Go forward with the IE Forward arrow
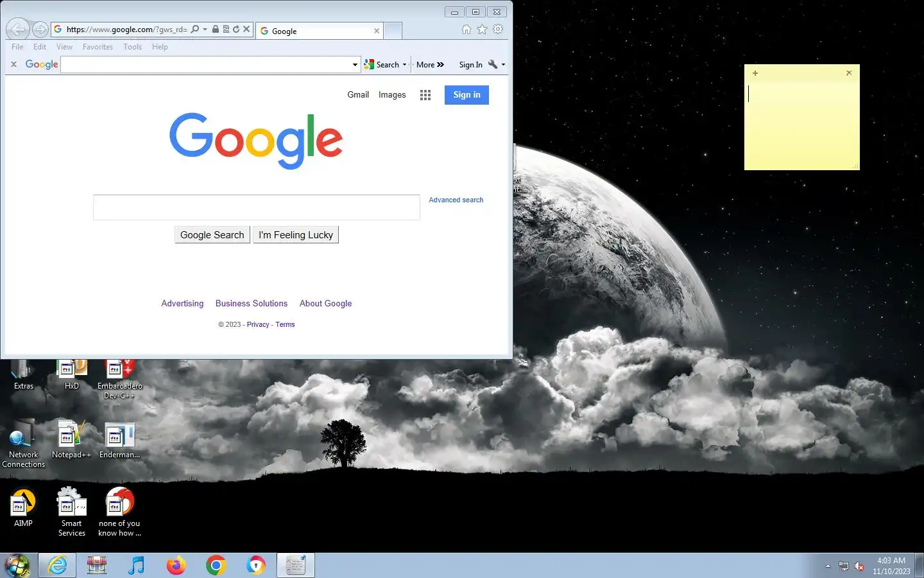924x578 pixels. pyautogui.click(x=40, y=30)
